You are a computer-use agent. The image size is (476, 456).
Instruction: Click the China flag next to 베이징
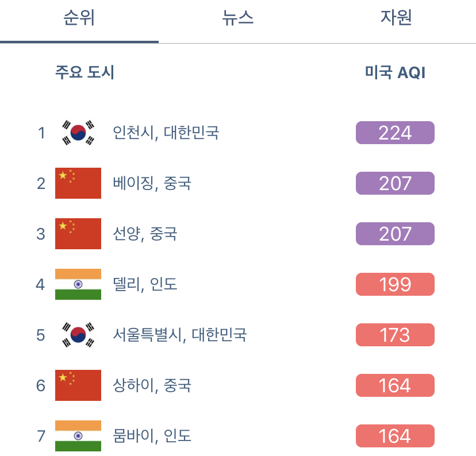[x=78, y=183]
